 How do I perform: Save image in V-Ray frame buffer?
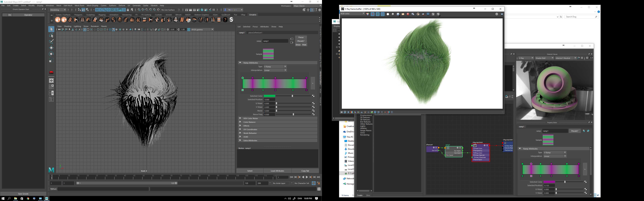[x=398, y=14]
